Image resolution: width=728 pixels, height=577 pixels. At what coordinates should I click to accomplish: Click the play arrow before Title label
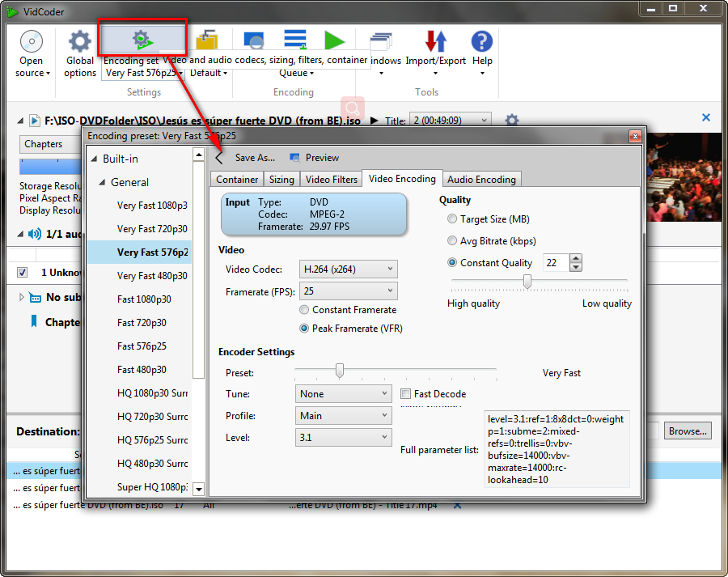375,121
